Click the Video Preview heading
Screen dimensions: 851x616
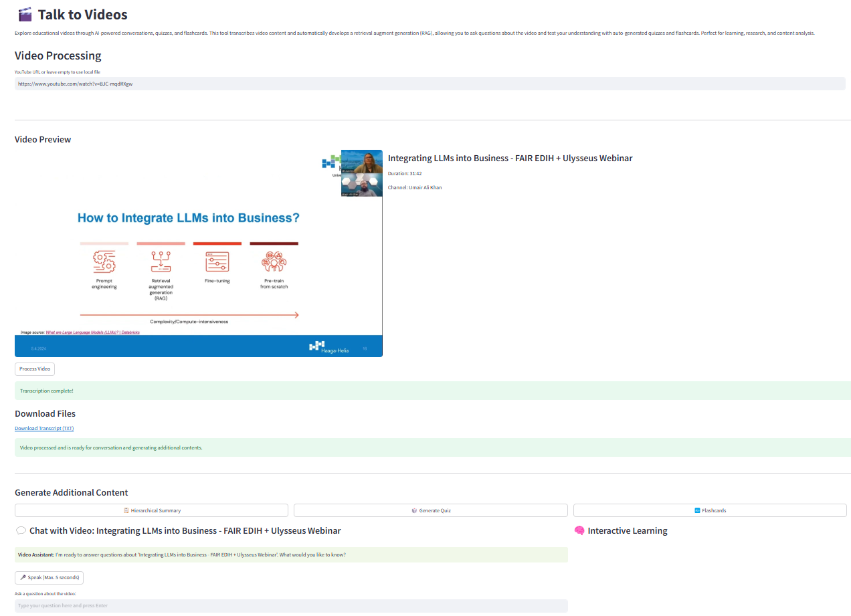tap(43, 139)
